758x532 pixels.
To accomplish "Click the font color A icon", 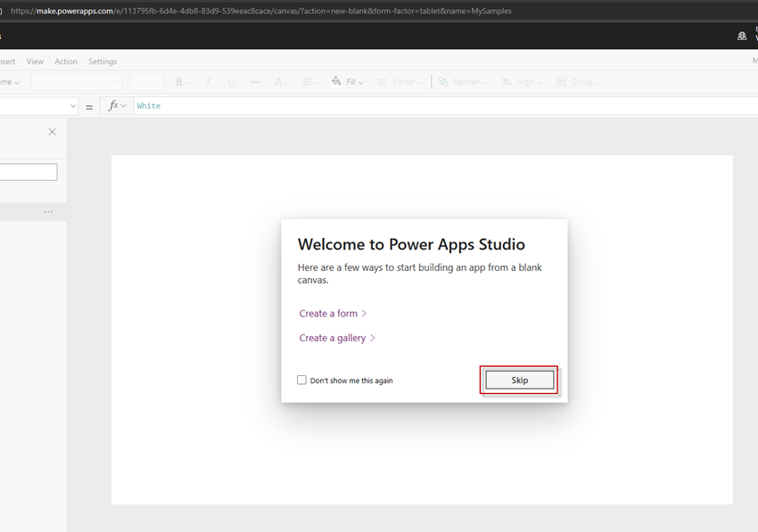I will tap(278, 81).
